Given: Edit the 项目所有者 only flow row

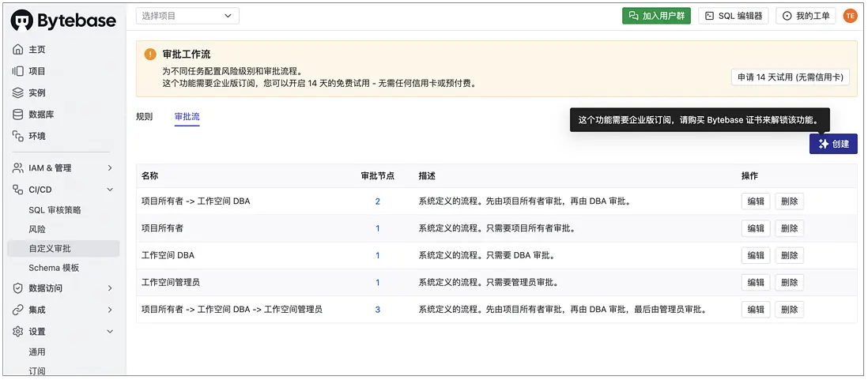Looking at the screenshot, I should (756, 228).
